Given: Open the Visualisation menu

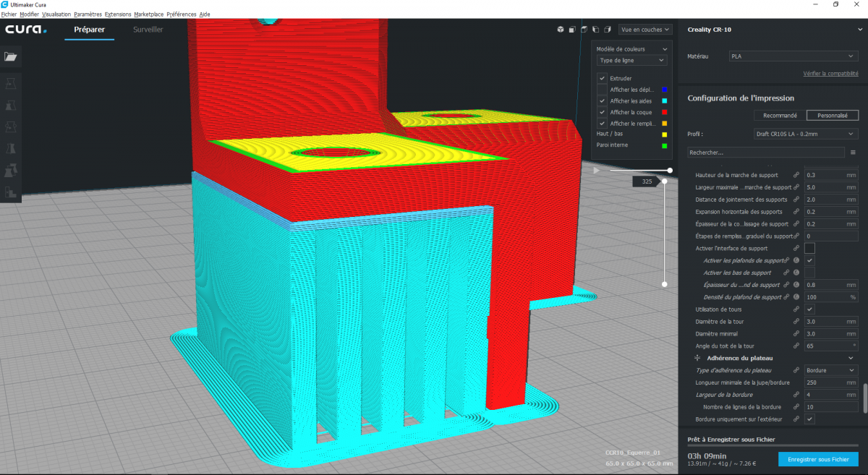Looking at the screenshot, I should click(x=56, y=14).
